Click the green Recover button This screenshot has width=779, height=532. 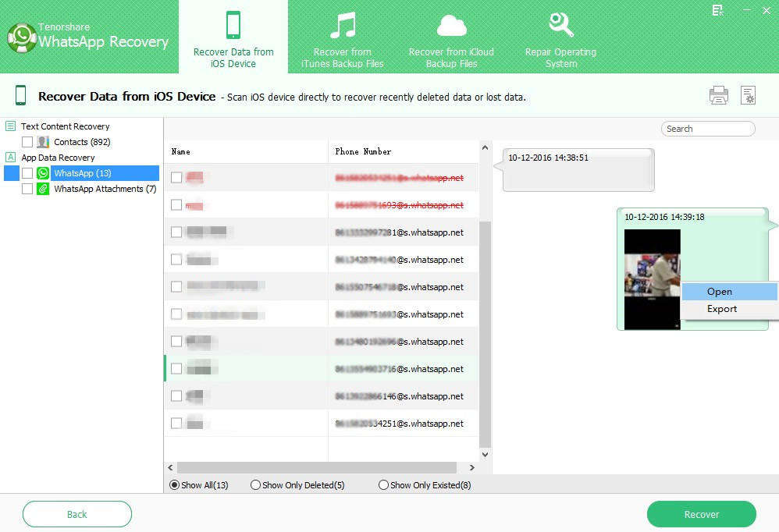pyautogui.click(x=702, y=514)
